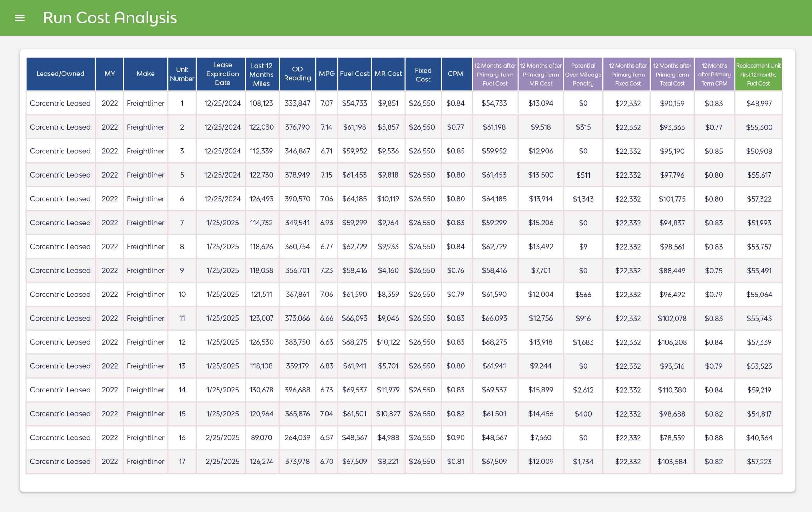The height and width of the screenshot is (512, 812).
Task: Select total cost cell $110,380
Action: coord(672,390)
